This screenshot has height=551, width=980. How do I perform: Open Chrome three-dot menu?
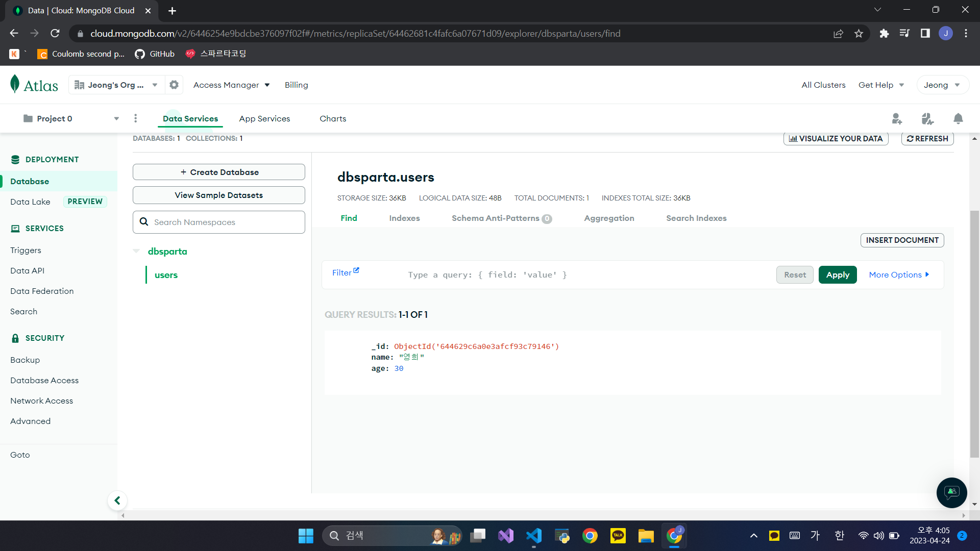[x=966, y=34]
